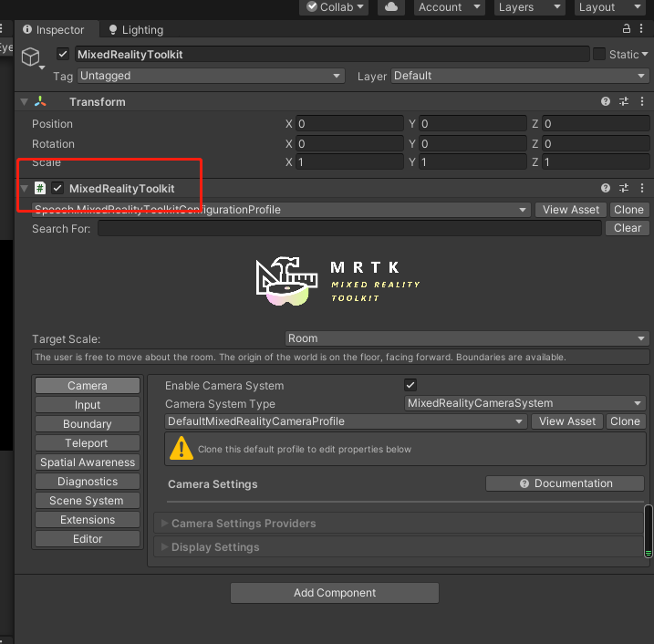Open the Collab dropdown
654x644 pixels.
(x=334, y=7)
